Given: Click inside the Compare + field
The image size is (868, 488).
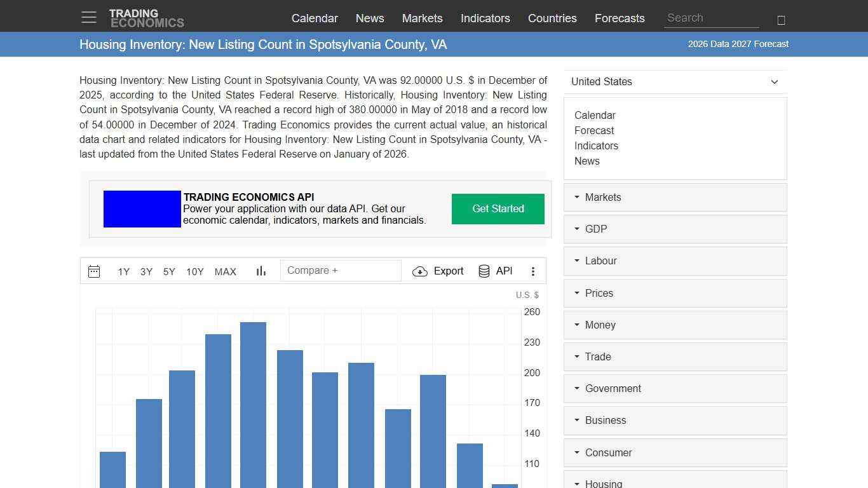Looking at the screenshot, I should pyautogui.click(x=341, y=270).
